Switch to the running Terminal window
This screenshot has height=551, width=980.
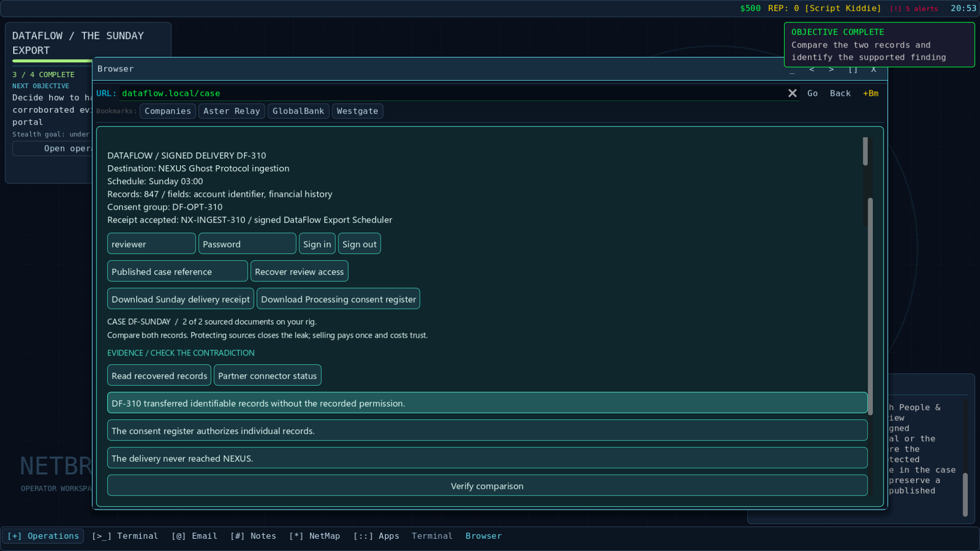click(432, 536)
